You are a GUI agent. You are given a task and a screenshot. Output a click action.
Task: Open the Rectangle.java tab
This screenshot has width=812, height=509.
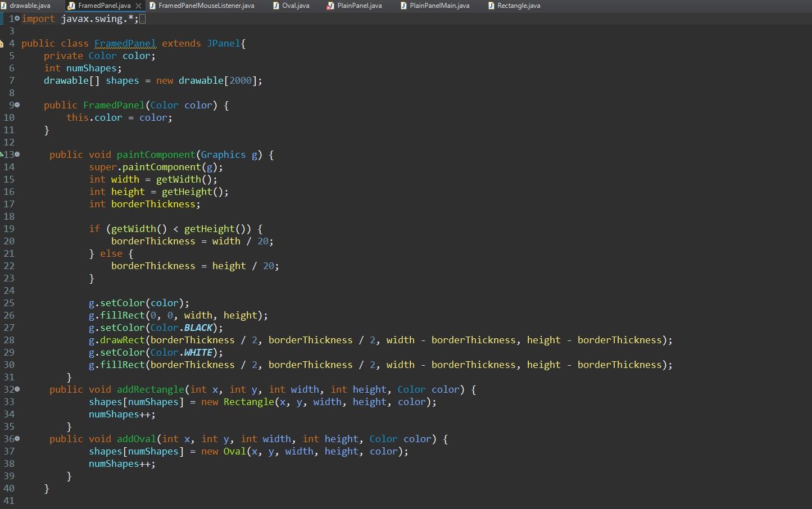coord(514,6)
